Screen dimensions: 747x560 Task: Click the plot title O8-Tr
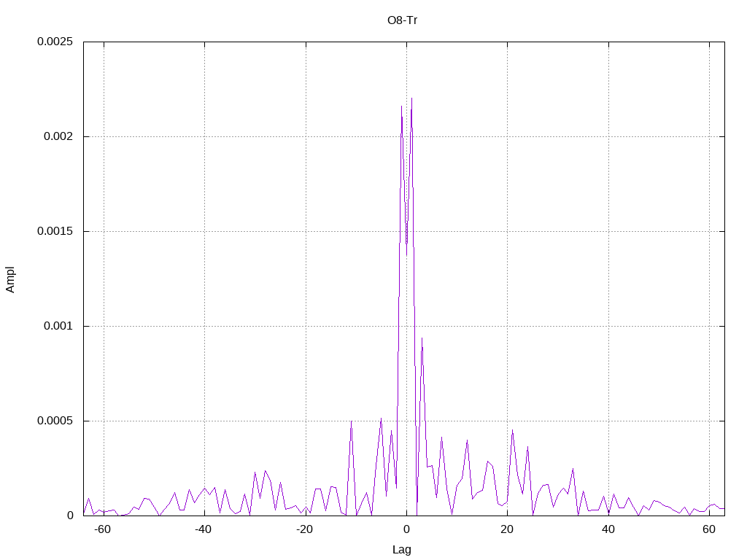pyautogui.click(x=402, y=20)
